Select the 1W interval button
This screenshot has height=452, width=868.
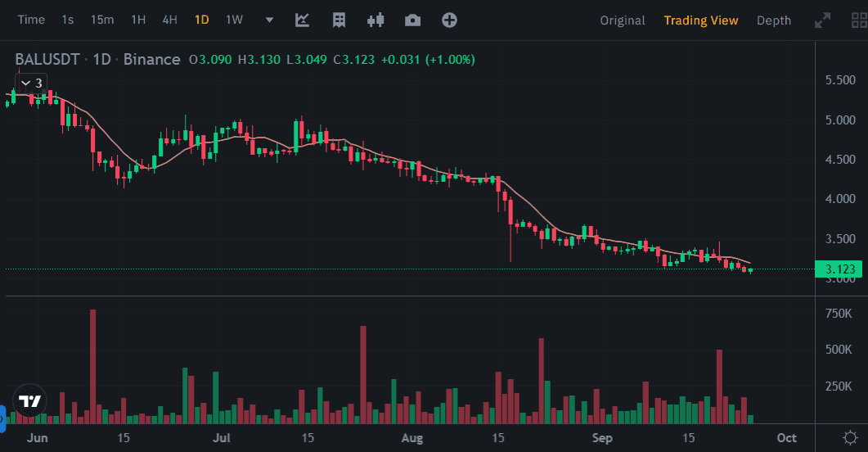pos(234,20)
